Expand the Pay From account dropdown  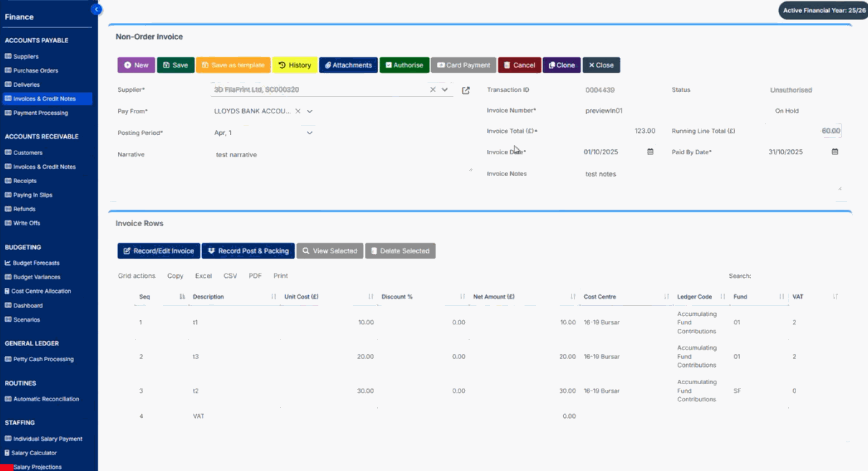(x=310, y=111)
